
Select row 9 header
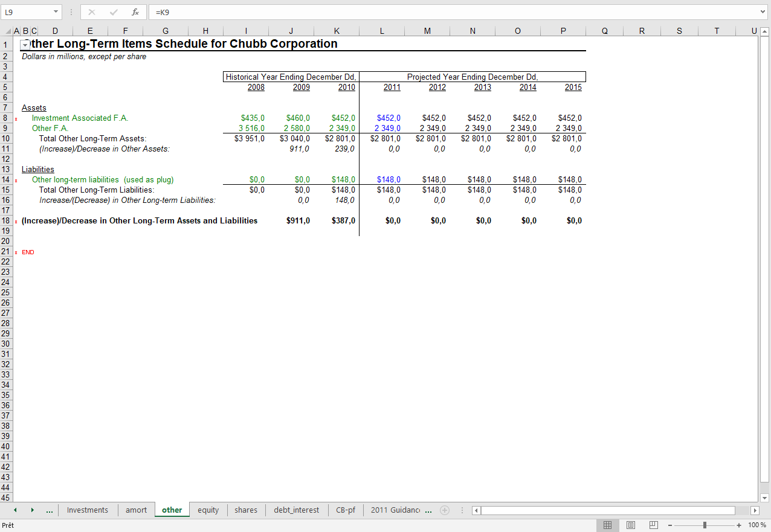click(5, 129)
